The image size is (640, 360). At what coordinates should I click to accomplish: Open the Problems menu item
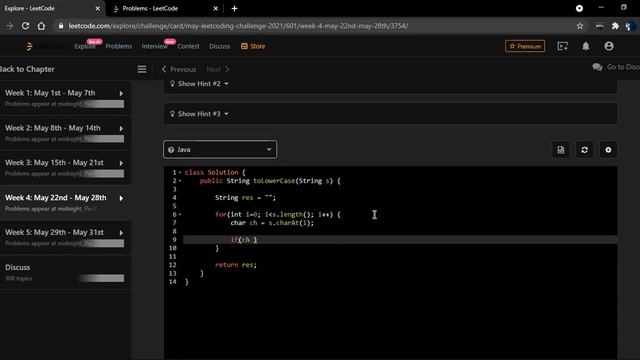click(118, 46)
